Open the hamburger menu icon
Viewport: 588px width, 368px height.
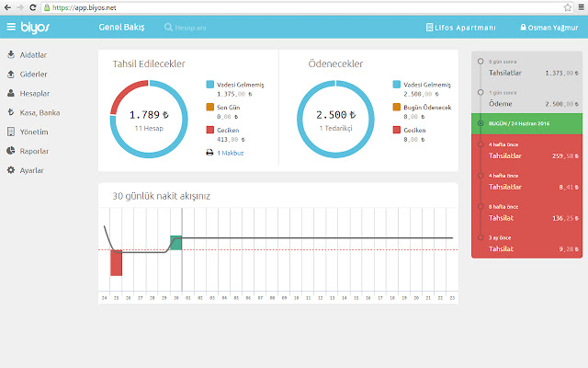[11, 27]
